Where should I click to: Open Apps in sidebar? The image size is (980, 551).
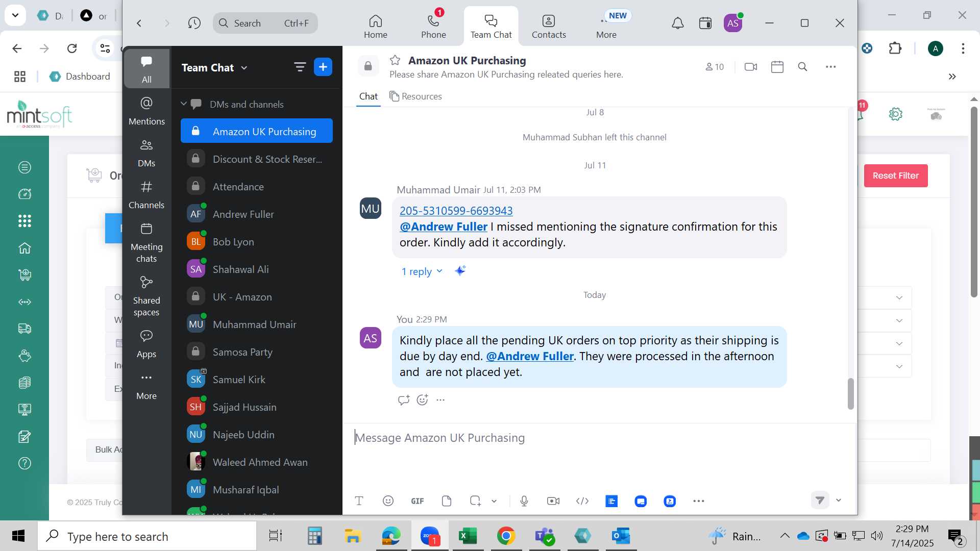tap(146, 343)
